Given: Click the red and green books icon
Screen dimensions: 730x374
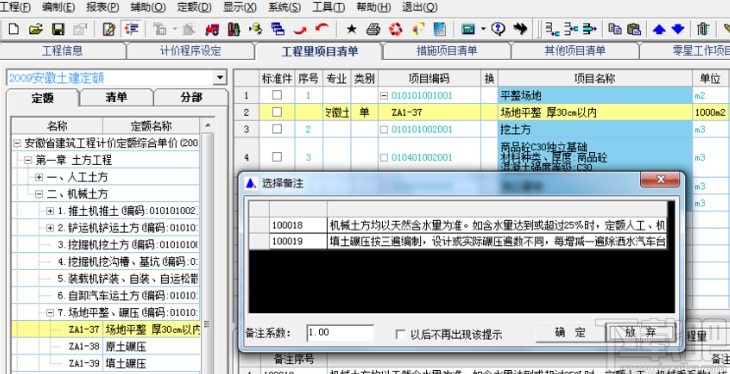Looking at the screenshot, I should point(234,29).
